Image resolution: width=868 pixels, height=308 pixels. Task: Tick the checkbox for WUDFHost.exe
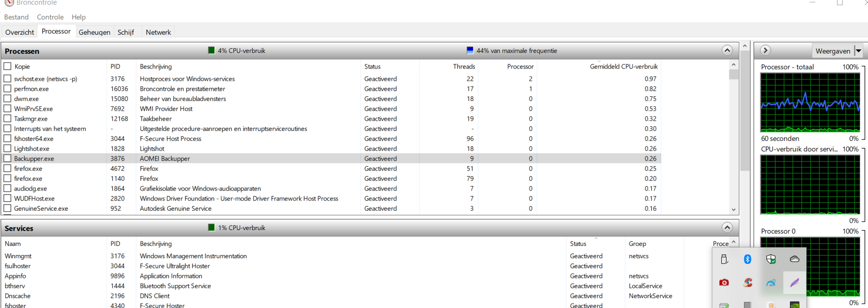(8, 198)
